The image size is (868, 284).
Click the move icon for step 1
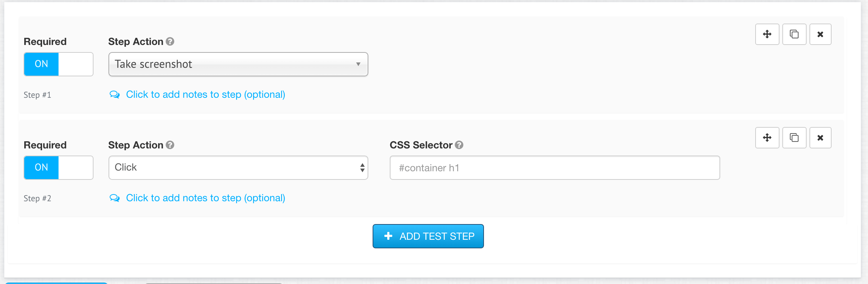pos(767,34)
